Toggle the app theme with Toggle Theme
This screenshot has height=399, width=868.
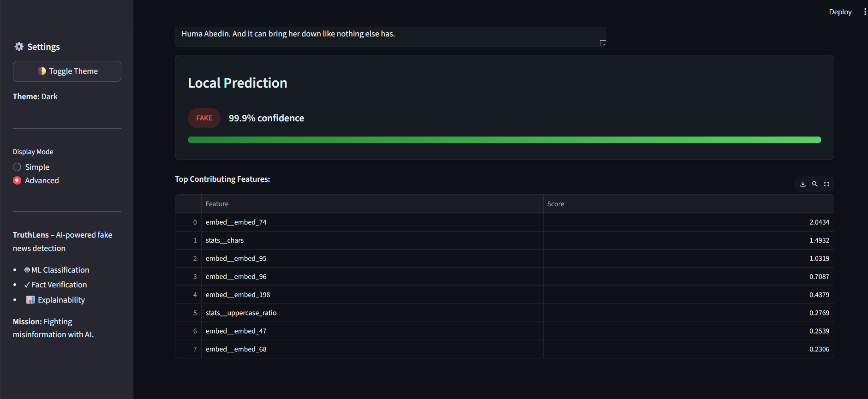[67, 71]
